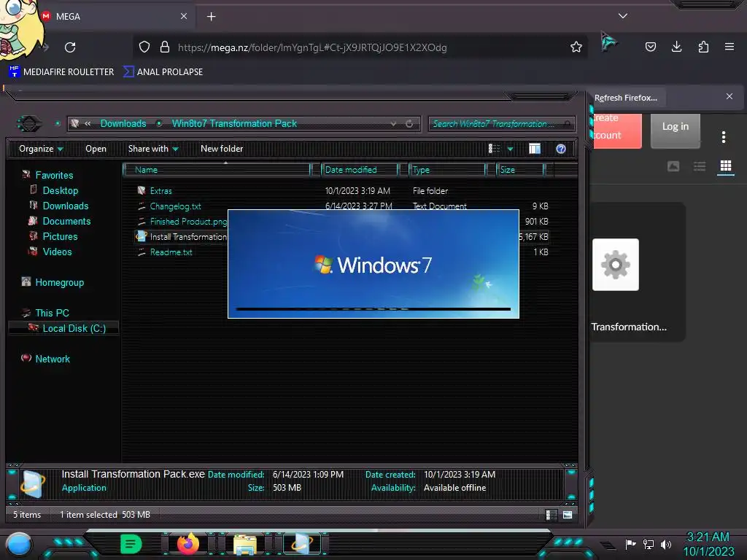Open Firefox tracking protection shield
This screenshot has height=560, width=747.
144,47
